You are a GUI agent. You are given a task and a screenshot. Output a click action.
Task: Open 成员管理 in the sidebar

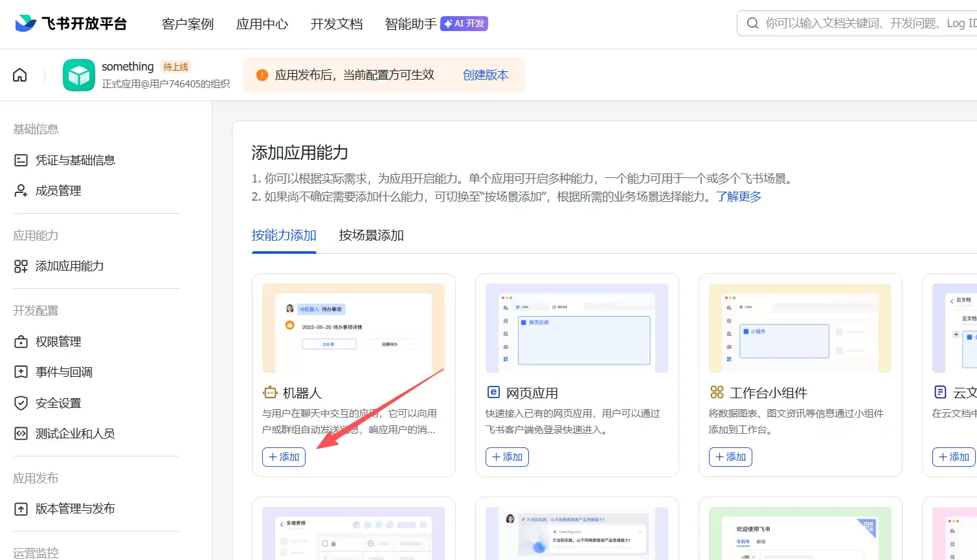tap(58, 190)
